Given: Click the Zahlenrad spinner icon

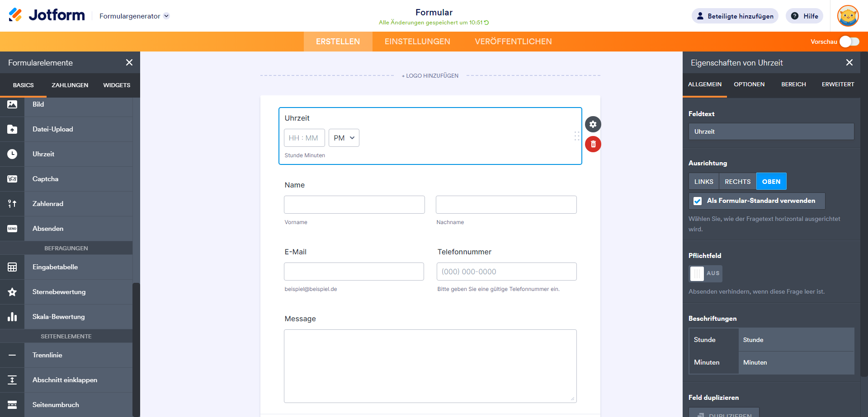Looking at the screenshot, I should pyautogui.click(x=12, y=204).
